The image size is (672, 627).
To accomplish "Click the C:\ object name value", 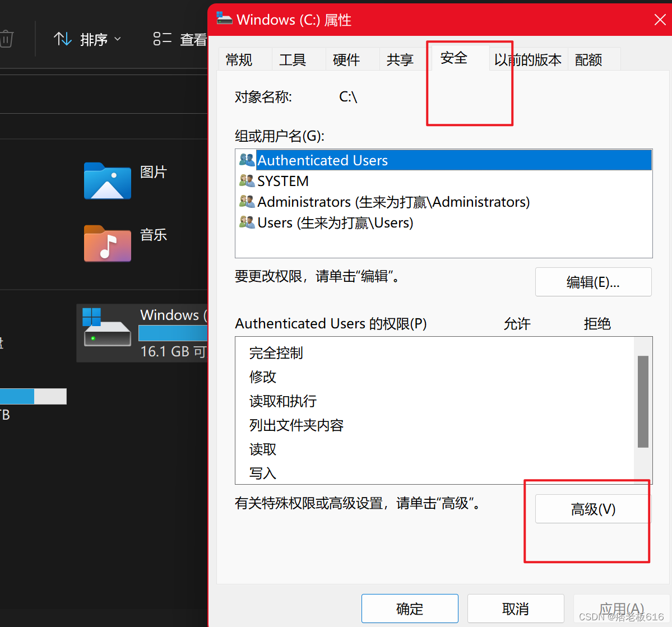I will coord(348,97).
